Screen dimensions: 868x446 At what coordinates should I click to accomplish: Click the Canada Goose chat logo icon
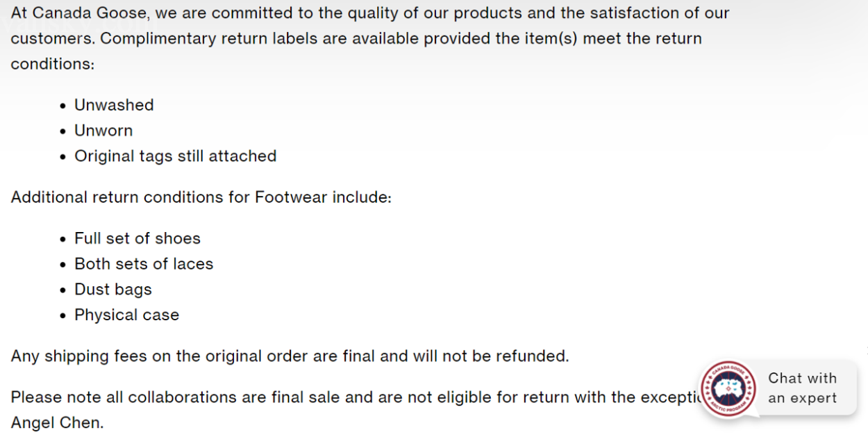point(728,389)
